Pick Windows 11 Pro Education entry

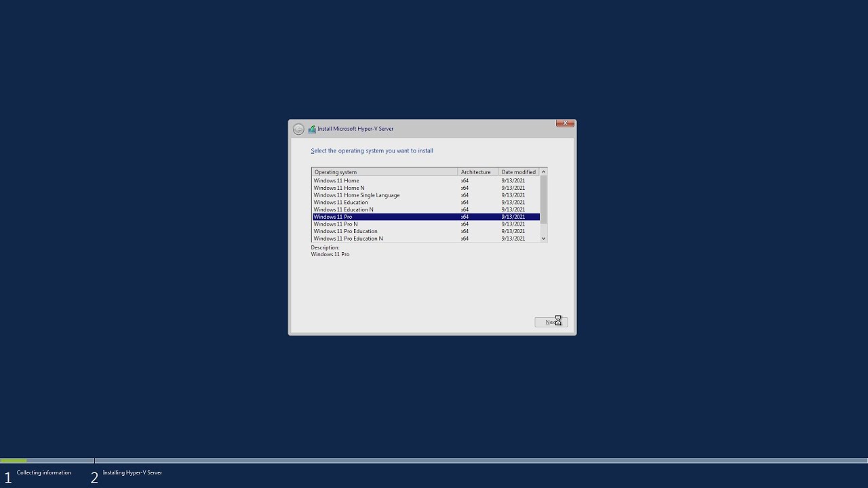pos(426,231)
